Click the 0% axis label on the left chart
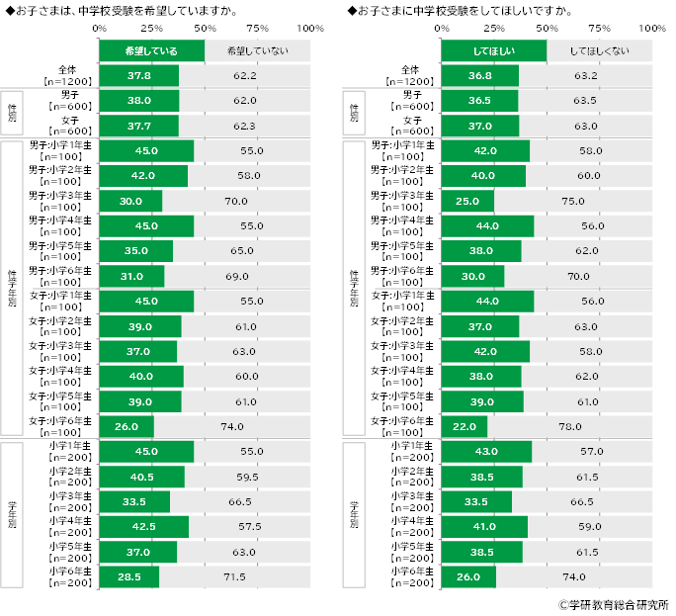This screenshot has width=676, height=616. 101,28
